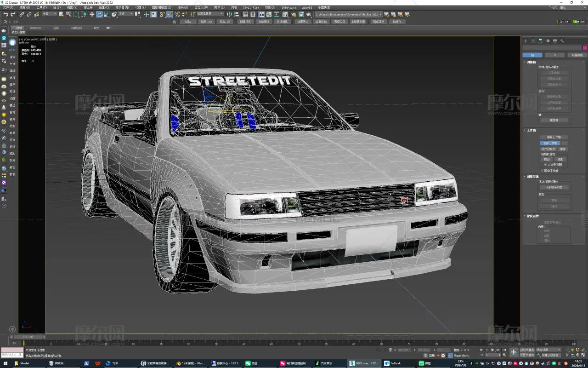The image size is (588, 368).
Task: Open the Display tab in command panel
Action: [555, 41]
